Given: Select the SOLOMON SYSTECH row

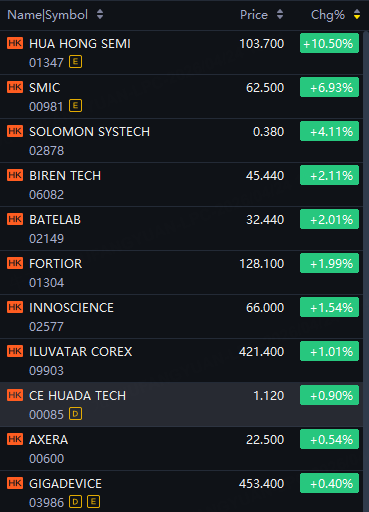Looking at the screenshot, I should (181, 141).
